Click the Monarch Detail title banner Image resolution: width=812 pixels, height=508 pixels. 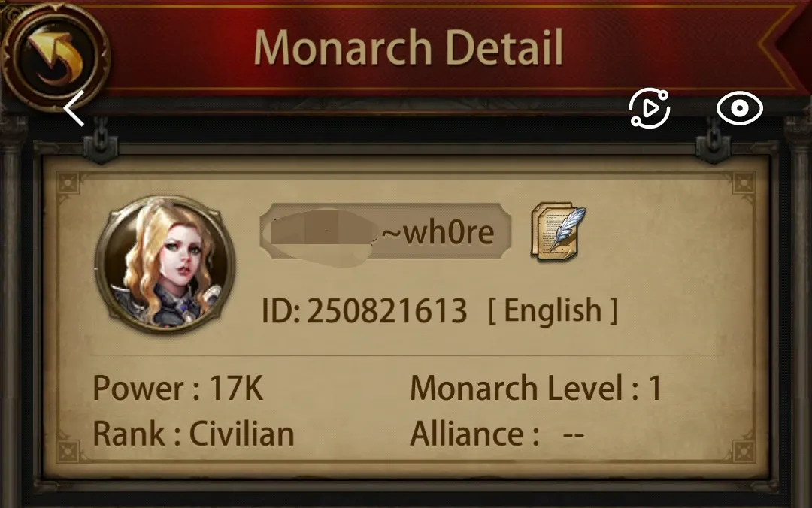pos(408,47)
